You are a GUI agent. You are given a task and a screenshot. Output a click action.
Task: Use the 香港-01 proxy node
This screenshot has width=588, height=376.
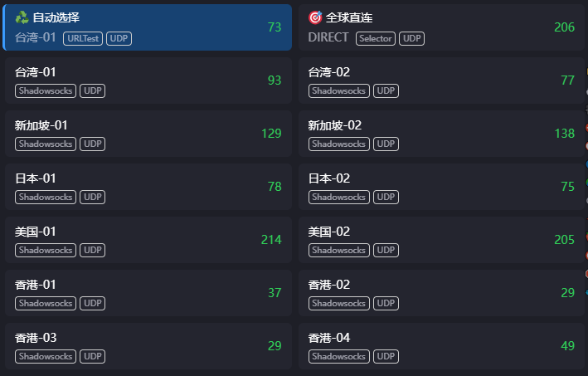coord(148,293)
